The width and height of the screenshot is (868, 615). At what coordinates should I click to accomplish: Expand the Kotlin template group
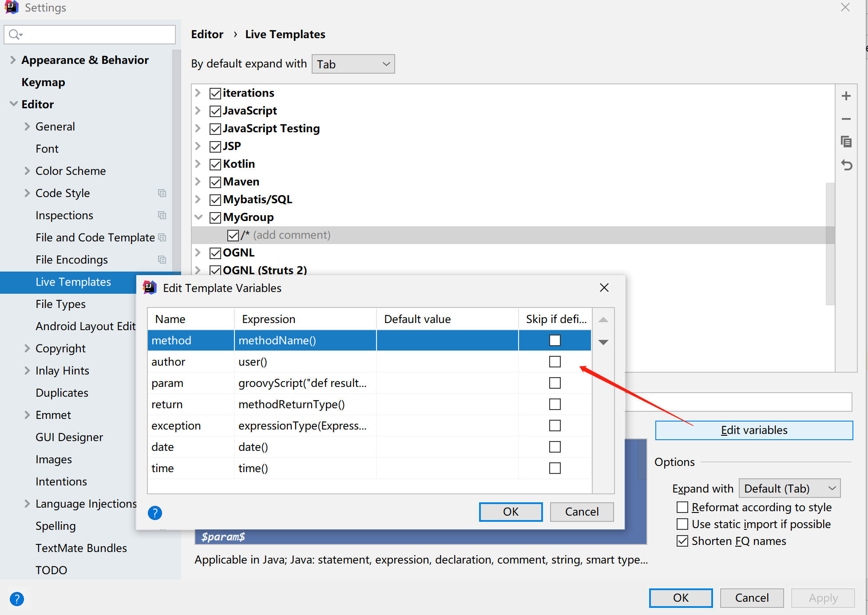(x=198, y=164)
